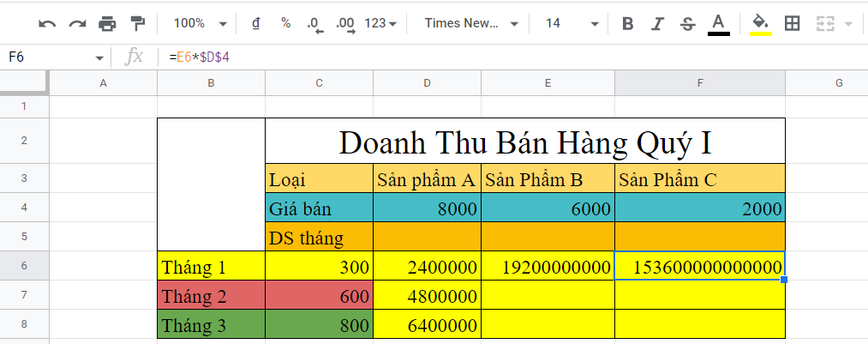Screen dimensions: 868x344
Task: Click the cell with value 4800000
Action: point(427,295)
